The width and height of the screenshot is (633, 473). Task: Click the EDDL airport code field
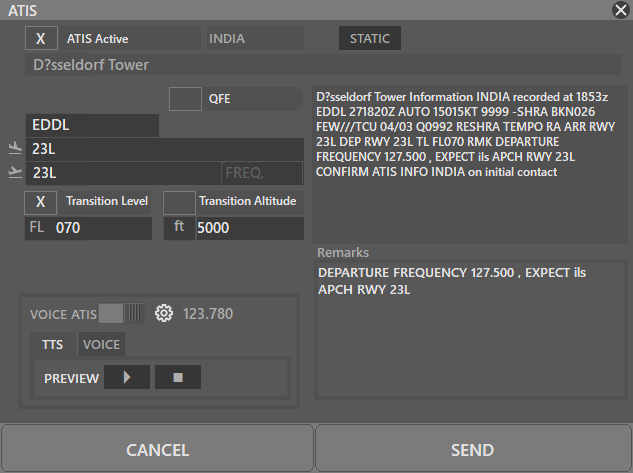pyautogui.click(x=93, y=126)
